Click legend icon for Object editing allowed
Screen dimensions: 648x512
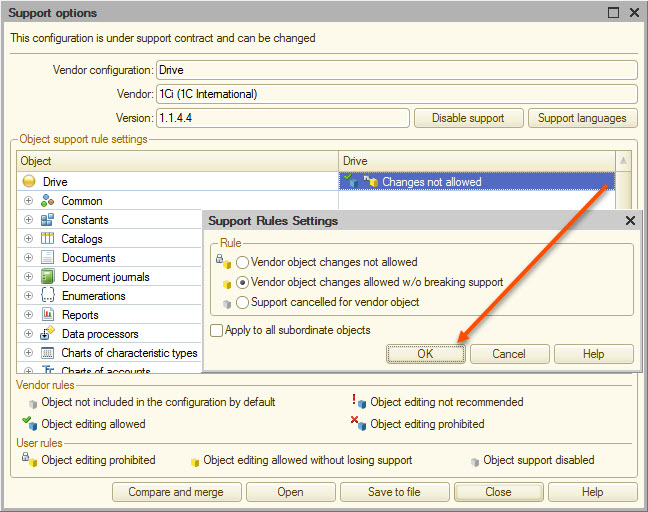tap(30, 423)
